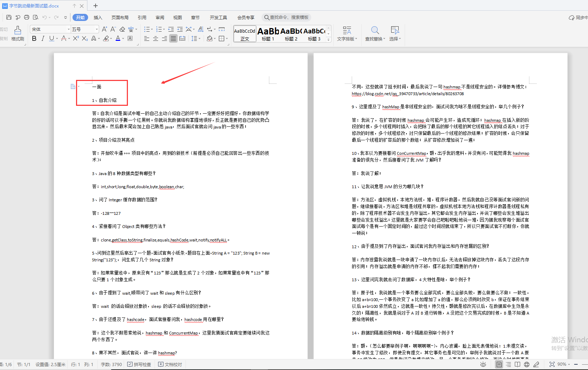Click the Print icon

click(x=27, y=17)
